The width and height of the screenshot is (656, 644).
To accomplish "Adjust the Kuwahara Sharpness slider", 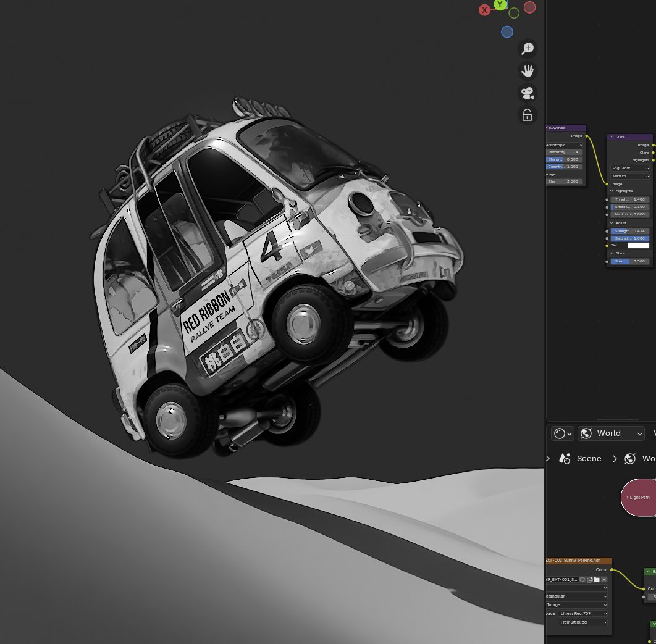I will [565, 159].
